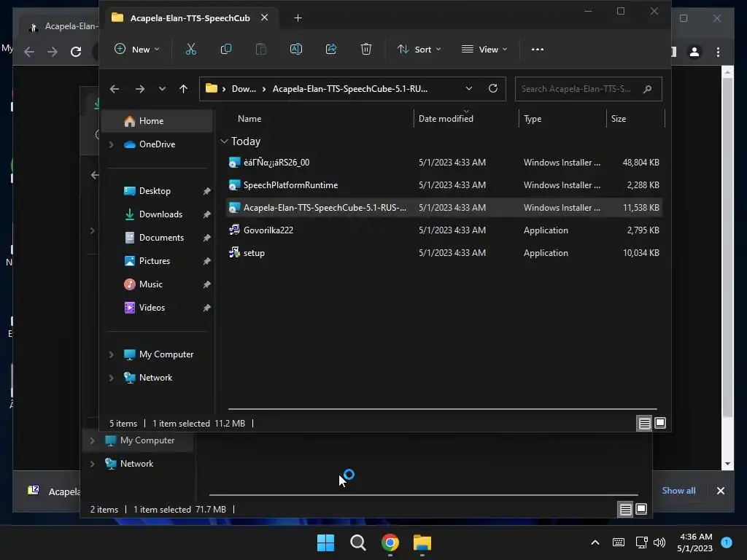This screenshot has width=747, height=560.
Task: Go back in File Explorer
Action: pyautogui.click(x=115, y=89)
